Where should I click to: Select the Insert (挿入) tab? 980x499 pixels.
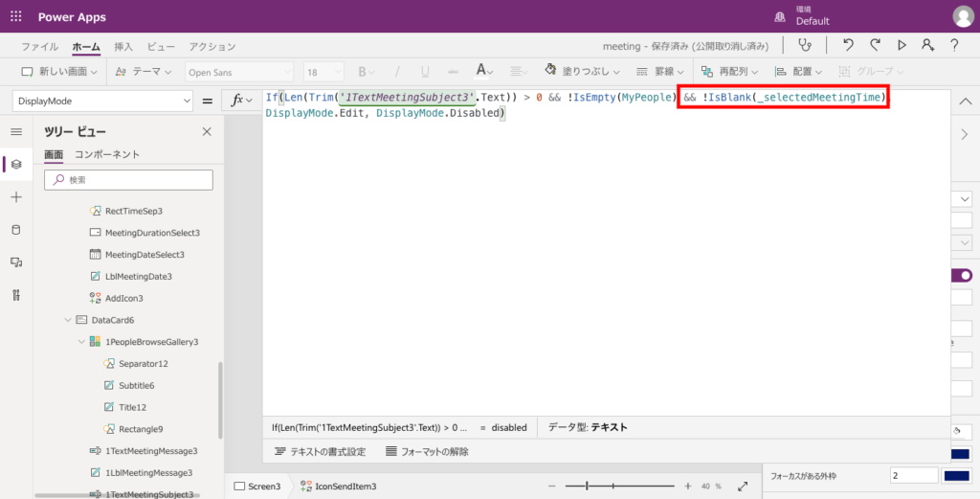click(x=123, y=47)
